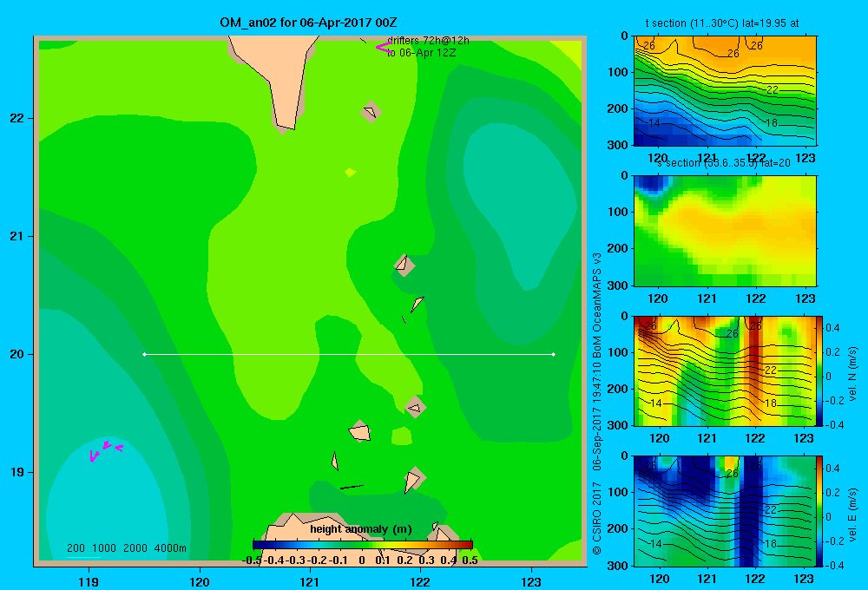Click longitude label 121 under the main map
868x590 pixels.
(x=310, y=581)
